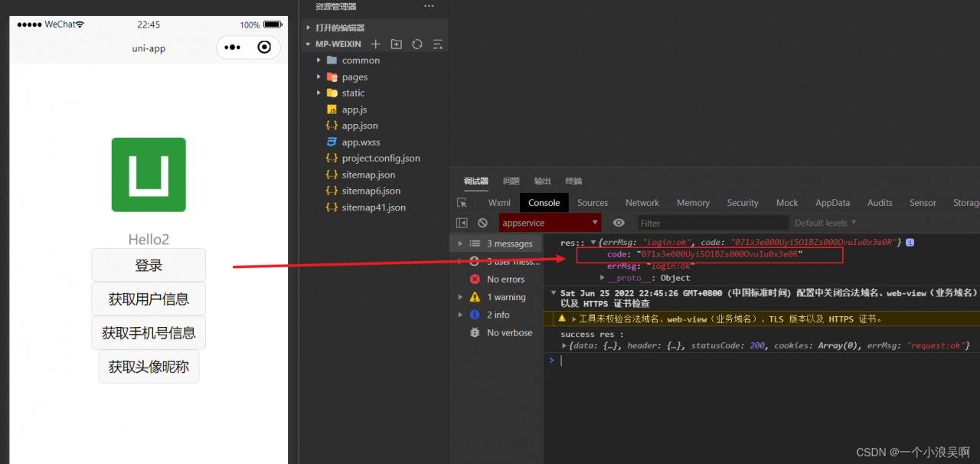This screenshot has width=980, height=464.
Task: Click the blue object info badge after res
Action: click(x=910, y=242)
